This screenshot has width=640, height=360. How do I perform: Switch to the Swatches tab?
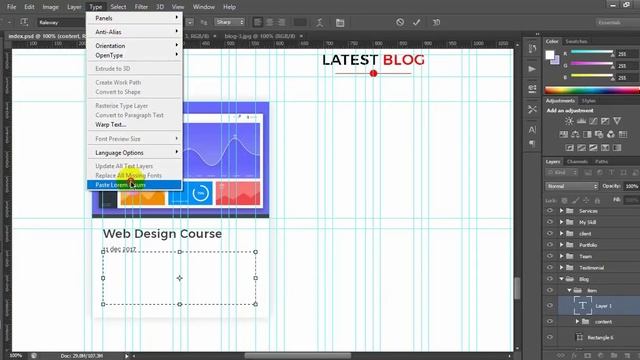click(576, 41)
